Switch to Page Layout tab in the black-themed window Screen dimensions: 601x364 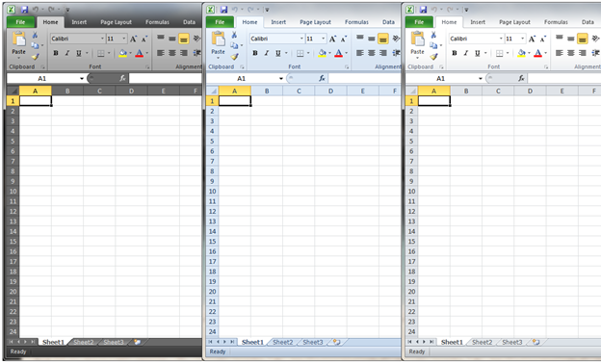point(116,22)
